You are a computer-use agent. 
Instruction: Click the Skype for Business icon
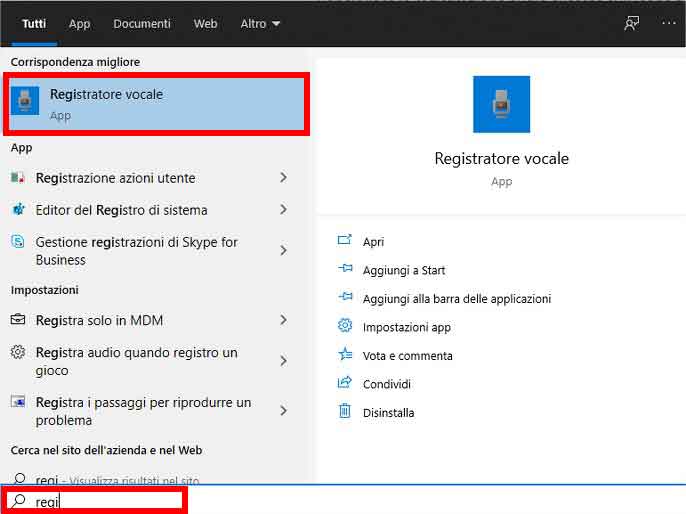pyautogui.click(x=18, y=241)
